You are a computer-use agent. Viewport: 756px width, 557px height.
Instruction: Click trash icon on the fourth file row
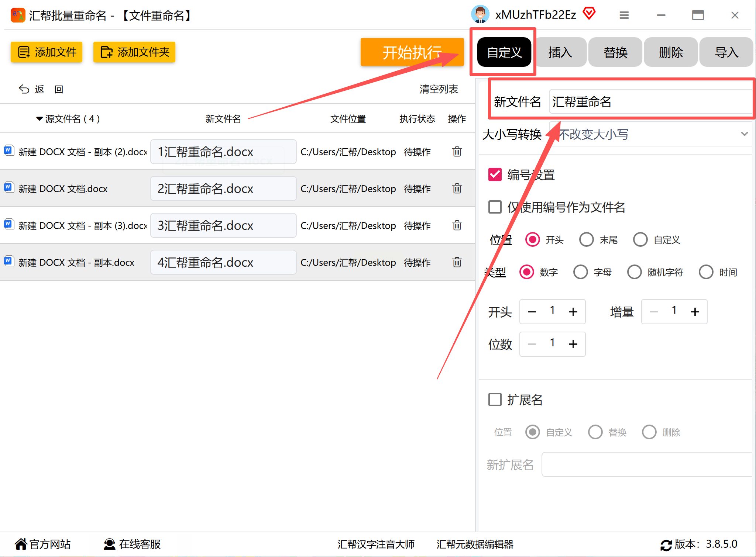point(457,262)
